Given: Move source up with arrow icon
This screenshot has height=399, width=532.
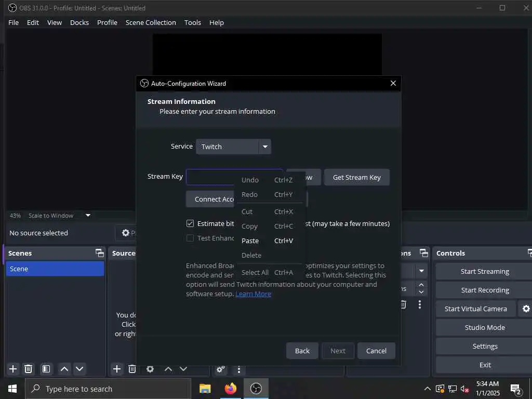Looking at the screenshot, I should tap(168, 369).
